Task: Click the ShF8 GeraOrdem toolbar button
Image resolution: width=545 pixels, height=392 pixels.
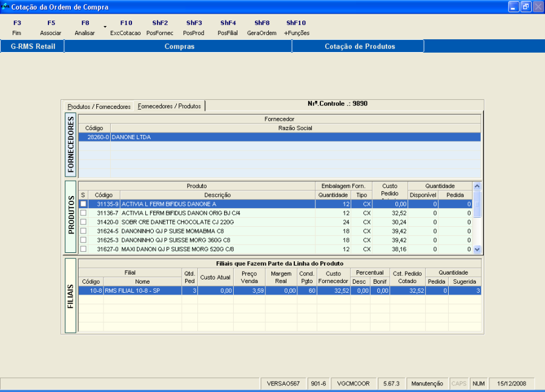Action: click(x=262, y=28)
